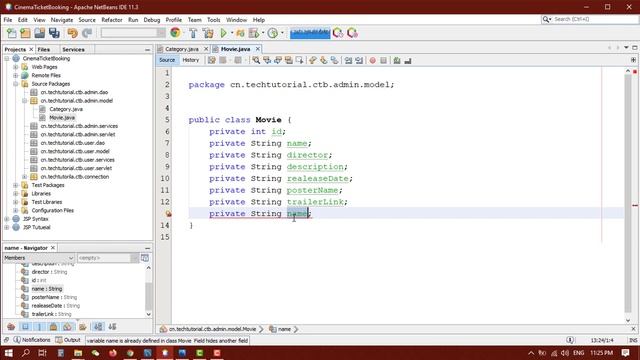Click the Clean and Build Project icon
This screenshot has height=360, width=640.
(x=208, y=33)
